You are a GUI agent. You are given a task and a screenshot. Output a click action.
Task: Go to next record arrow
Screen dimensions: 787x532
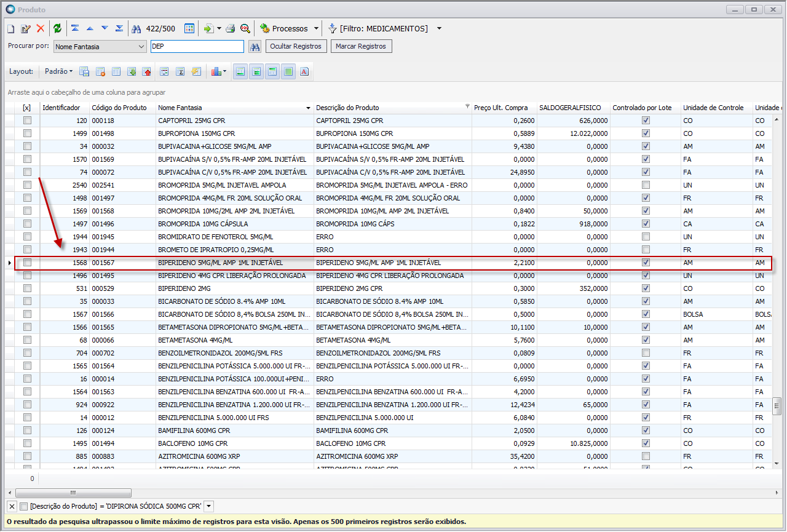[x=105, y=28]
